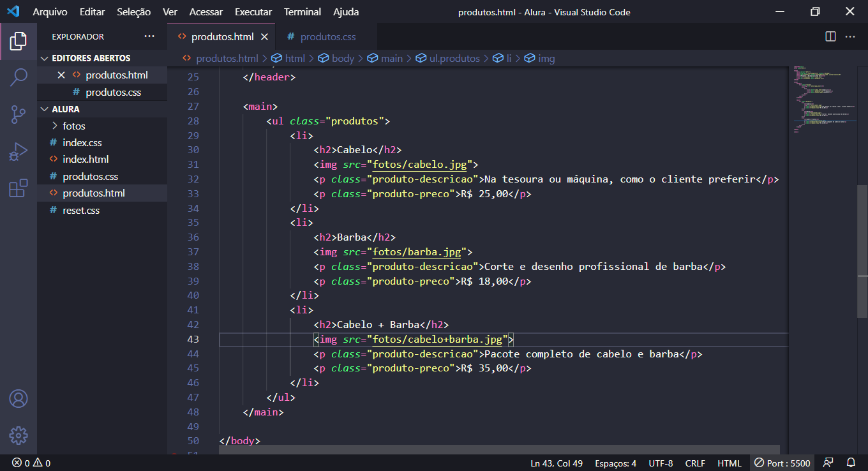This screenshot has width=868, height=471.
Task: Click the vertical editor scrollbar thumb
Action: click(x=862, y=250)
